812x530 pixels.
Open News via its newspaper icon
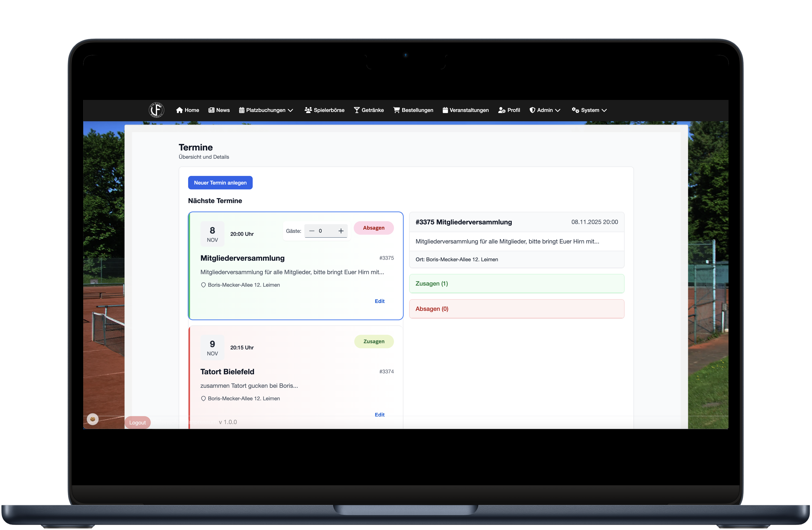click(x=211, y=110)
